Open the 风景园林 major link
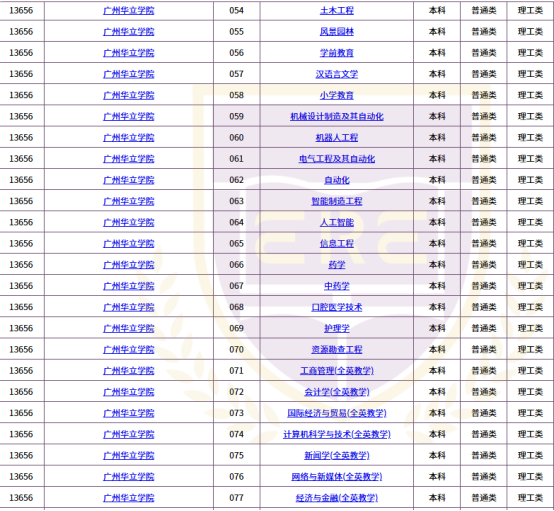 coord(336,32)
